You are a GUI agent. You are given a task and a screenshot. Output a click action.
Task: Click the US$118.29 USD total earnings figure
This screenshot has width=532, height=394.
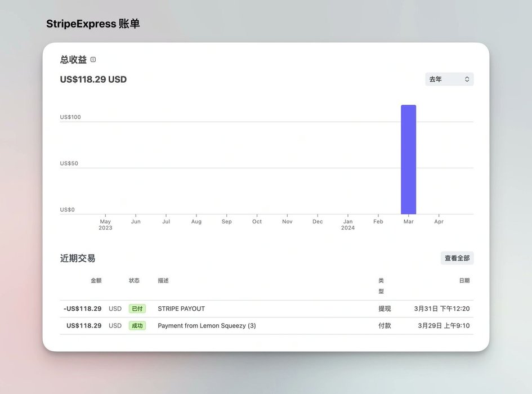click(x=93, y=79)
